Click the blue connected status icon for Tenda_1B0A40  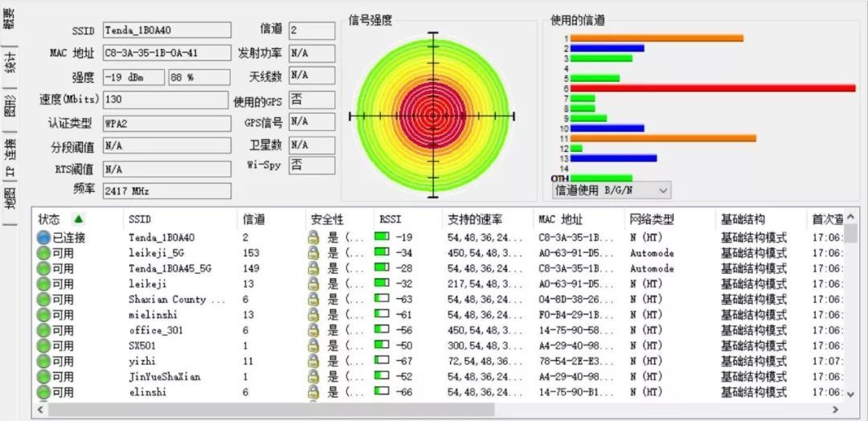[x=43, y=238]
